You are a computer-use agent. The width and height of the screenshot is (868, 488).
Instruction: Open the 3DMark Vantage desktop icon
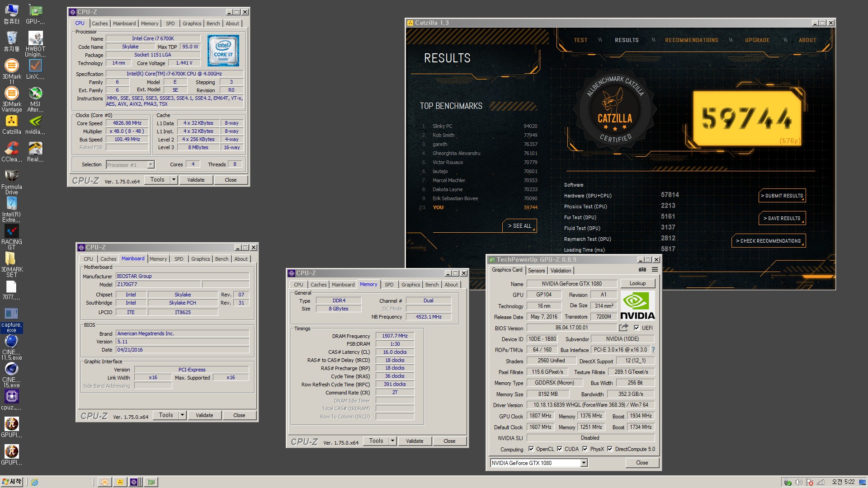12,99
